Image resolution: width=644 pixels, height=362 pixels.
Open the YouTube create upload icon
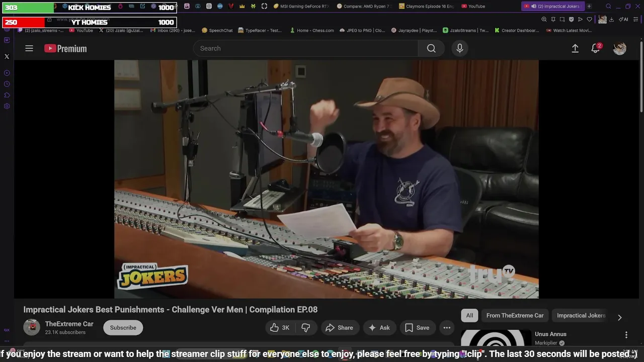point(575,48)
